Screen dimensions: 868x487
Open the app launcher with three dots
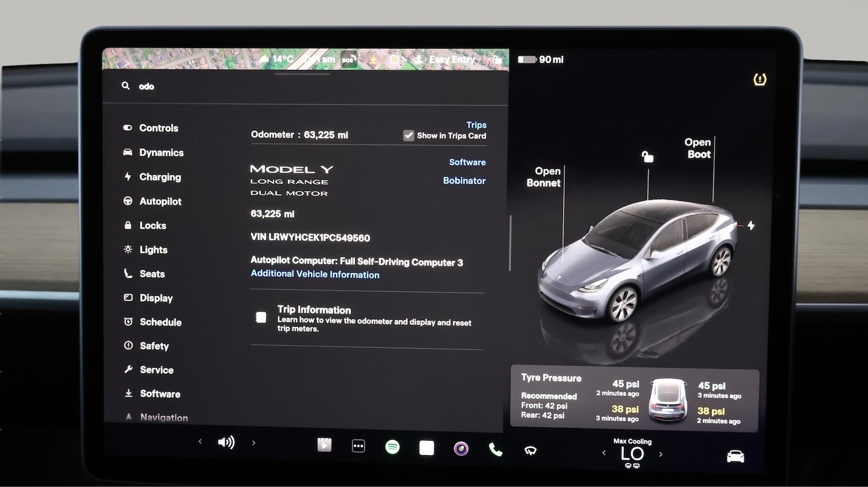(359, 446)
